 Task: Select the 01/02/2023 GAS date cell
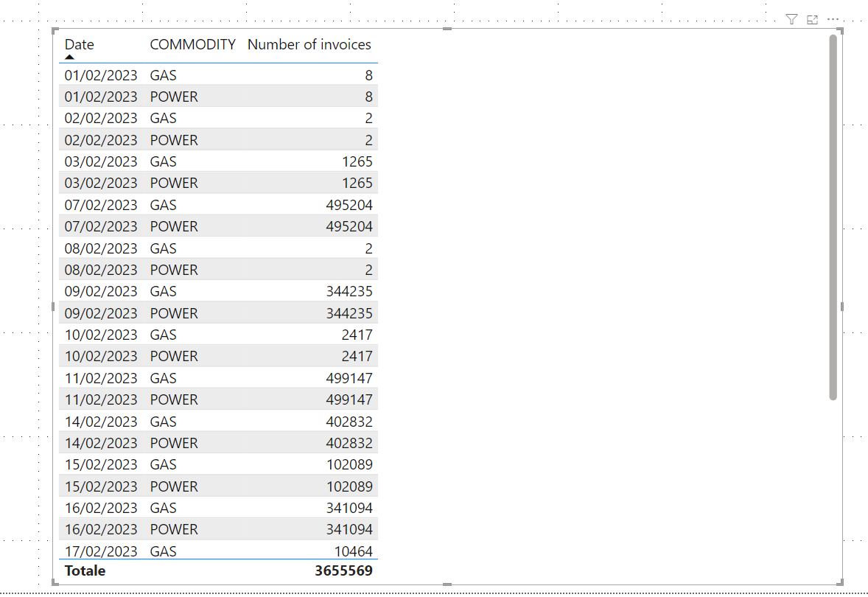[101, 75]
